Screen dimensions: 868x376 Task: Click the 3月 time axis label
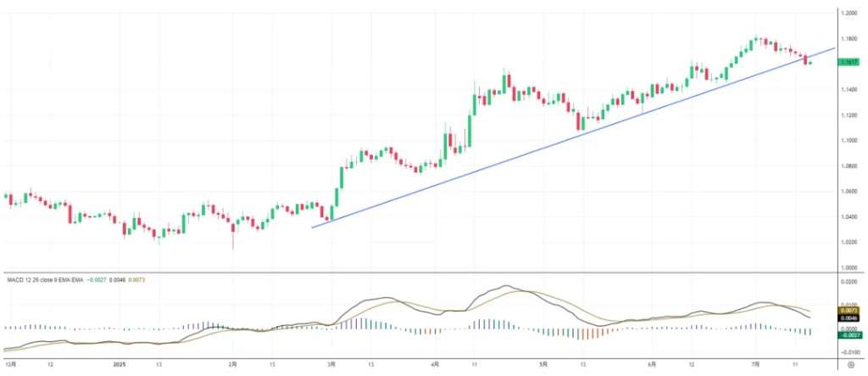[x=331, y=365]
